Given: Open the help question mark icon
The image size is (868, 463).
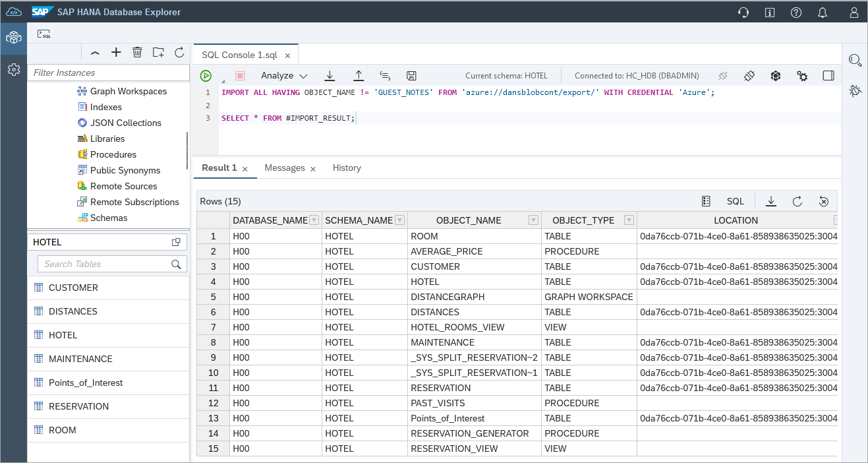Looking at the screenshot, I should pyautogui.click(x=796, y=13).
